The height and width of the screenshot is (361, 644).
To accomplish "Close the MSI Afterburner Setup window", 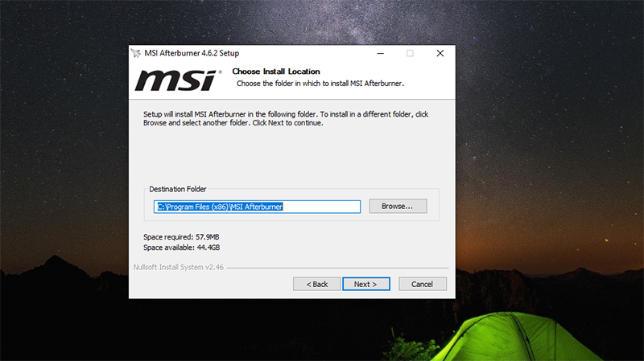I will pyautogui.click(x=440, y=53).
